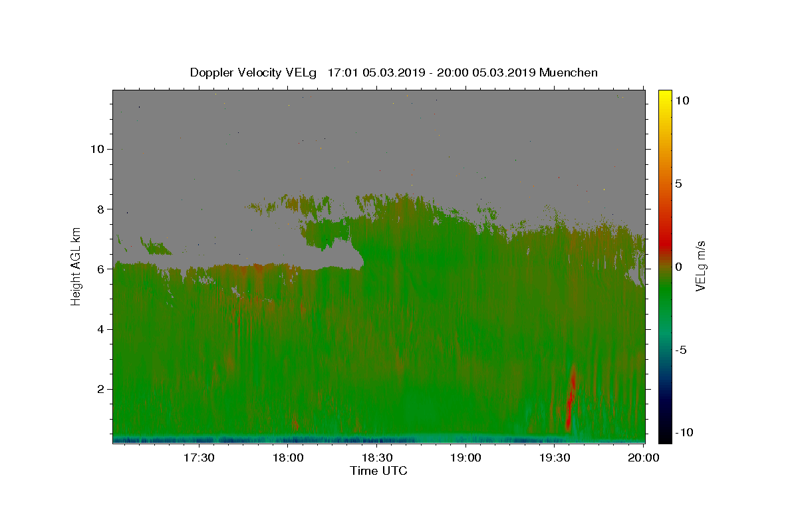The height and width of the screenshot is (532, 798).
Task: Click the yellow top of the colorbar
Action: (x=665, y=96)
